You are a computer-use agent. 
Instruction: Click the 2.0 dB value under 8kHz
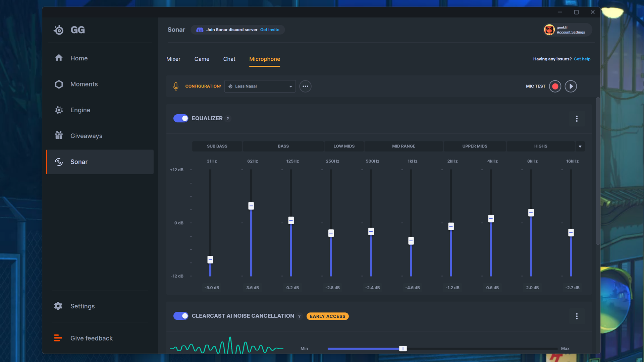[532, 288]
